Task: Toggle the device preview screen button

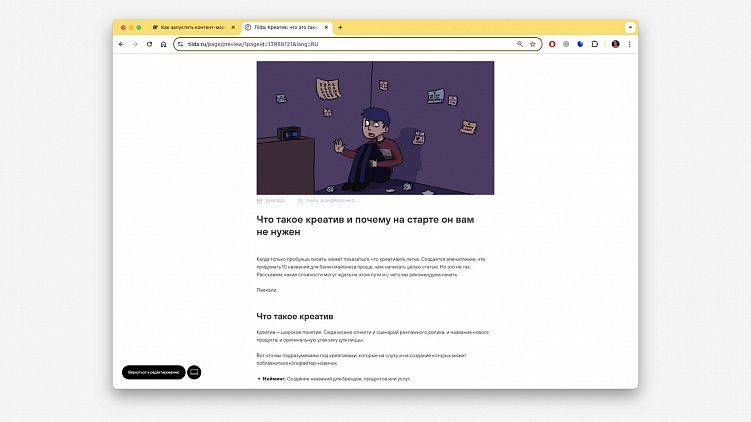Action: pyautogui.click(x=194, y=372)
